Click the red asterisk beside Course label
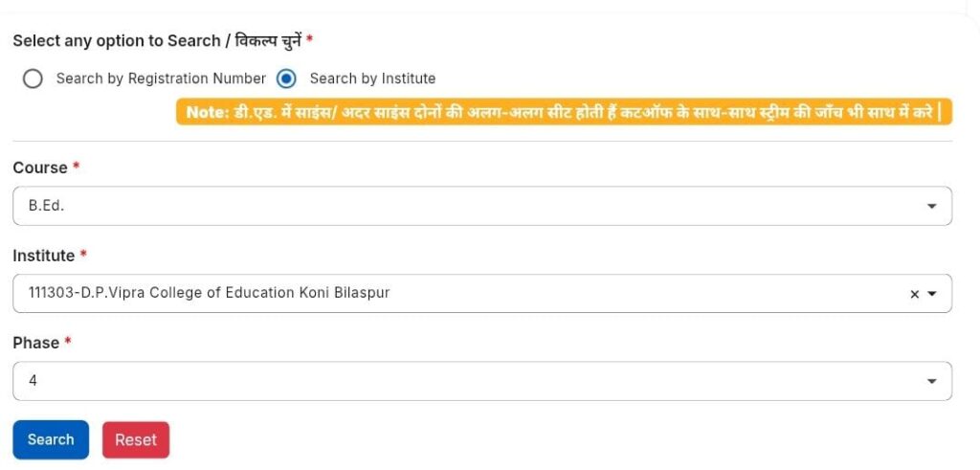 point(77,168)
